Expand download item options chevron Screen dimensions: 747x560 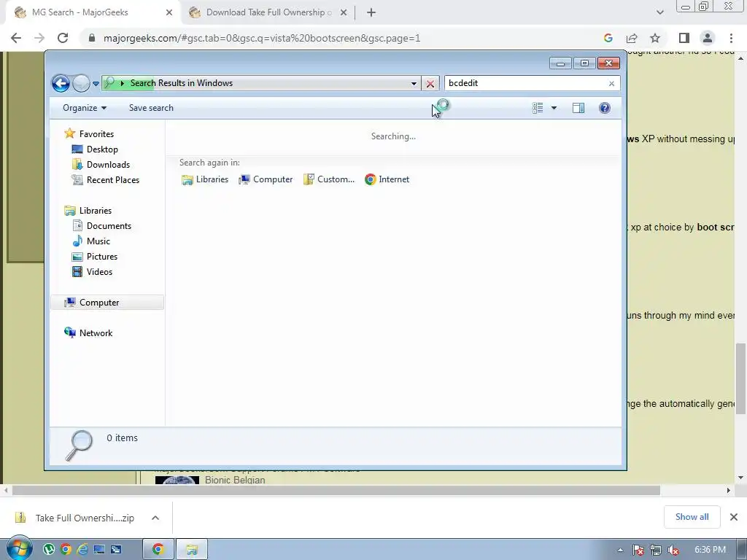(155, 518)
